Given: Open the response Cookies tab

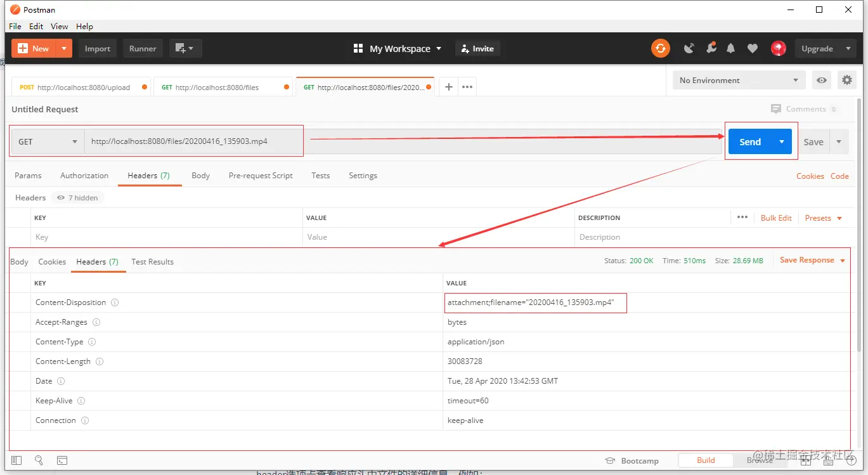Looking at the screenshot, I should 52,262.
